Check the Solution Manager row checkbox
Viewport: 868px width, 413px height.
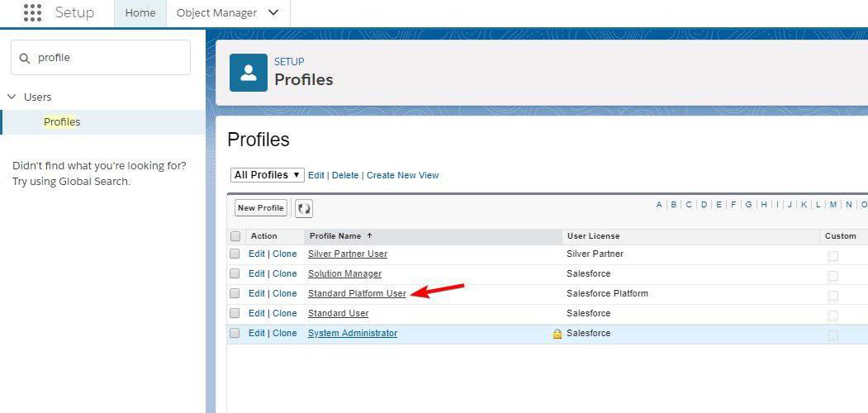coord(235,274)
